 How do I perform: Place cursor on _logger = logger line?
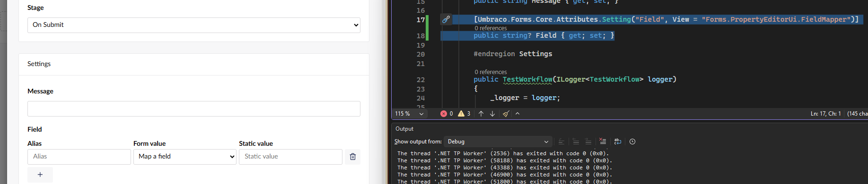525,98
